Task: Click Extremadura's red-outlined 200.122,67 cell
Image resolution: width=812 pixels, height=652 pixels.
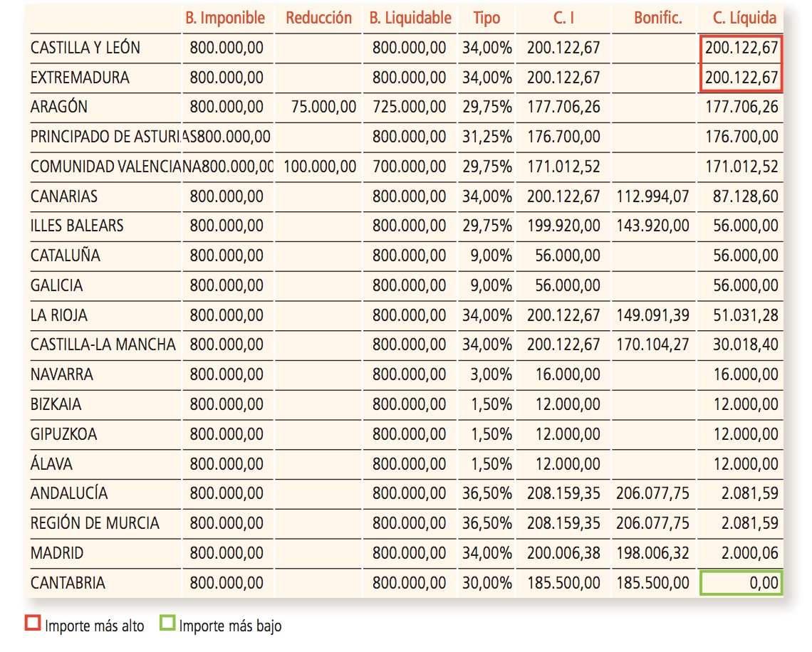Action: pos(741,78)
